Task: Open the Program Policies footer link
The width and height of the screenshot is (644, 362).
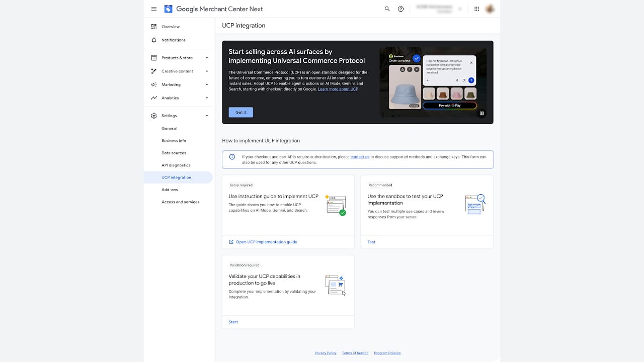Action: (x=387, y=353)
